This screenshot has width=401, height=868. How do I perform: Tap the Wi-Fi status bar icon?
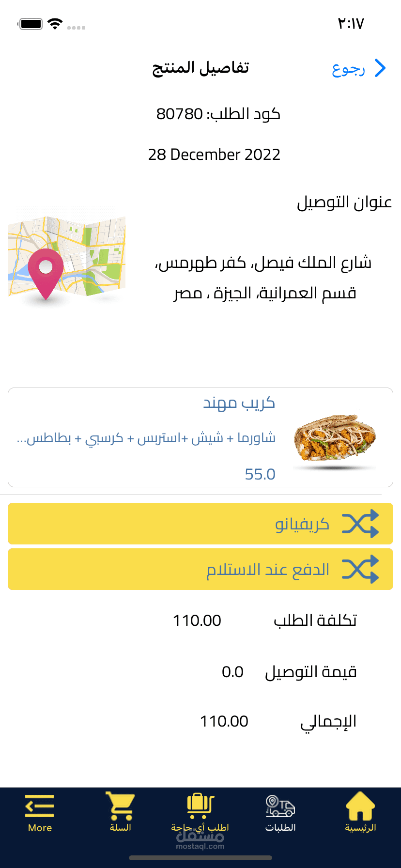point(56,24)
